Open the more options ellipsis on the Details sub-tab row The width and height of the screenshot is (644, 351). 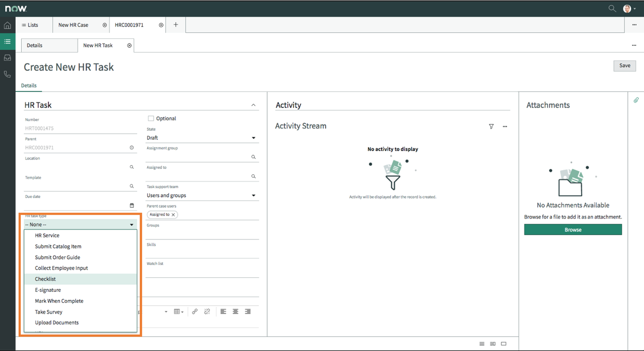point(634,46)
